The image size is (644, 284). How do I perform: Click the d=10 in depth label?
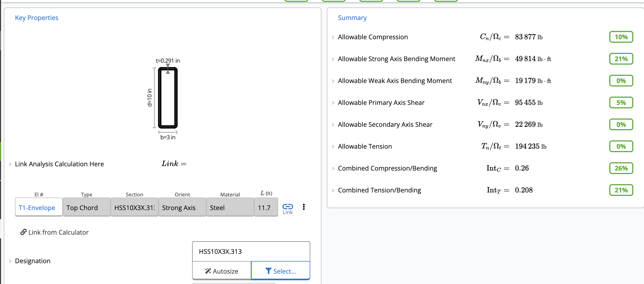point(150,98)
